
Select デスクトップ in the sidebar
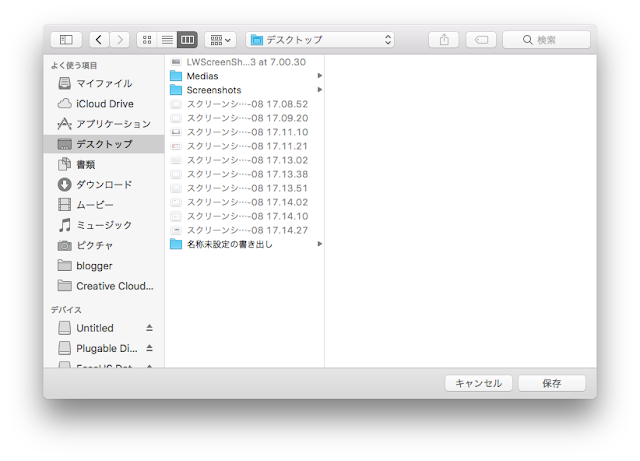click(x=104, y=144)
